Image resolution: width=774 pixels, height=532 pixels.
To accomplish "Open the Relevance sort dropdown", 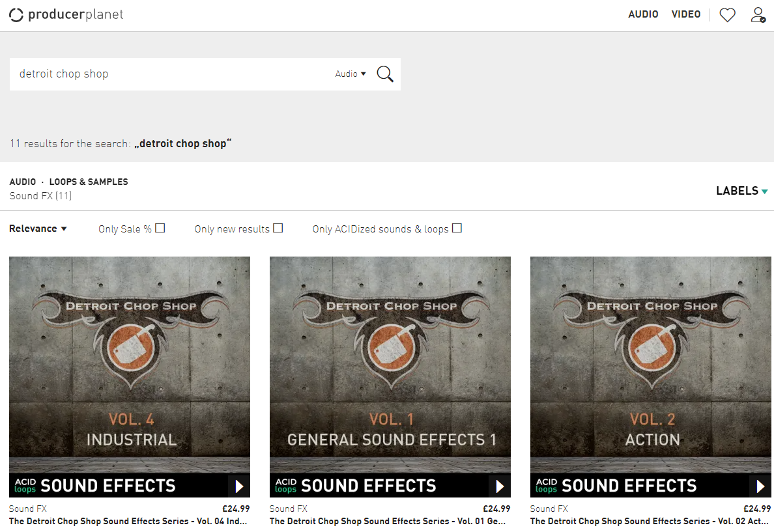I will coord(38,229).
